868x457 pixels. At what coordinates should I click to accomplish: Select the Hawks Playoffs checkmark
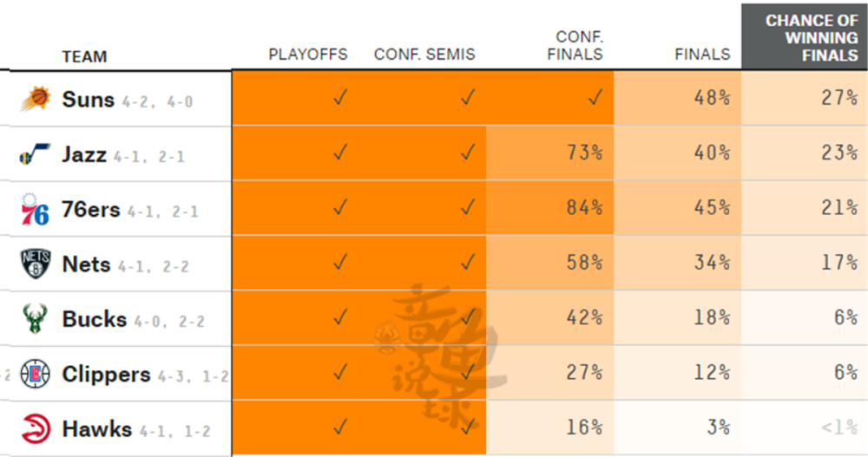click(340, 427)
